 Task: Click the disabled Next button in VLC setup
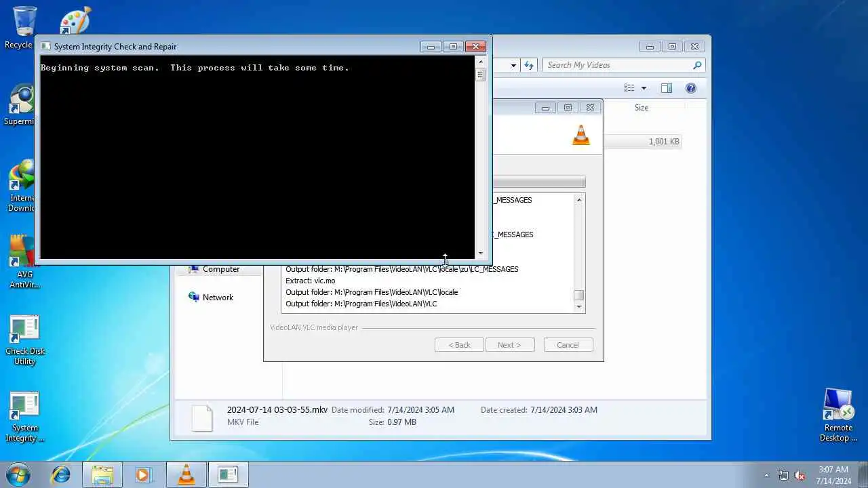[509, 345]
